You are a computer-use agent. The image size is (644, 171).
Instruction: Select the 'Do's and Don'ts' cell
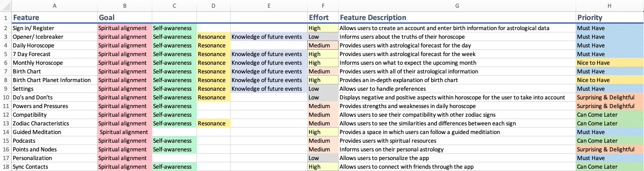(54, 98)
